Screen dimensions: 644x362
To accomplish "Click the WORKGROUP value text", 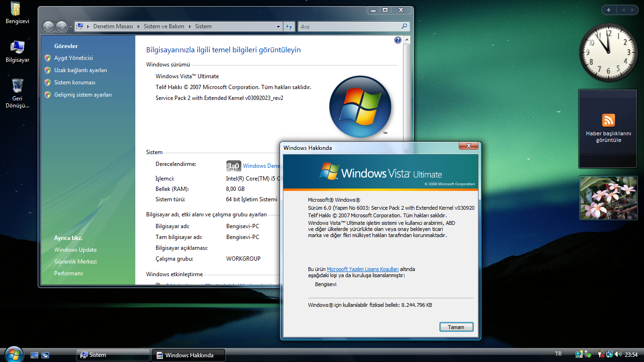I will [243, 259].
